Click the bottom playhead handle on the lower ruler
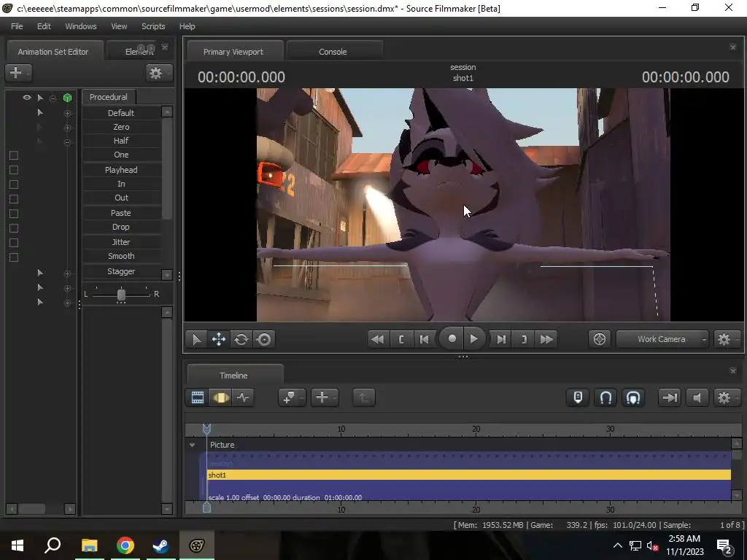This screenshot has width=747, height=560. [x=206, y=507]
